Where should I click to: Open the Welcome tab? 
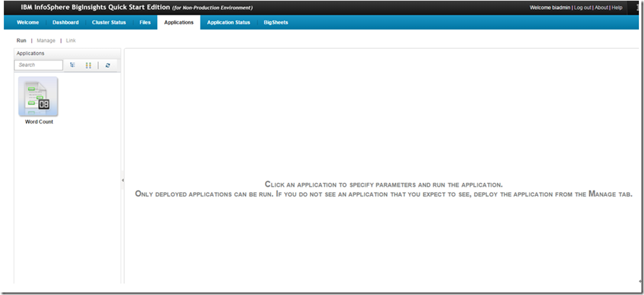(x=28, y=23)
